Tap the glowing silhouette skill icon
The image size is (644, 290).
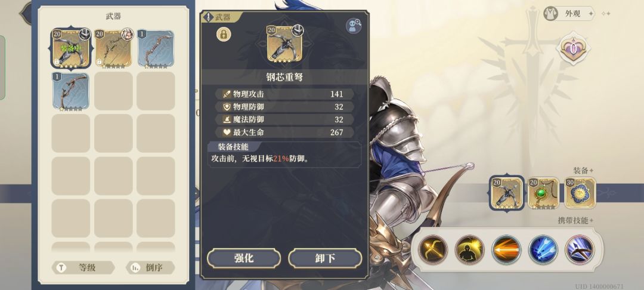(470, 249)
